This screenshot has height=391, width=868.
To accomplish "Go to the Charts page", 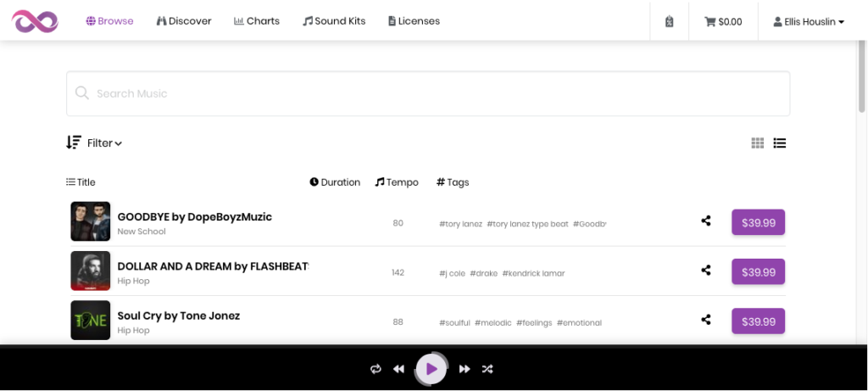I will point(257,21).
